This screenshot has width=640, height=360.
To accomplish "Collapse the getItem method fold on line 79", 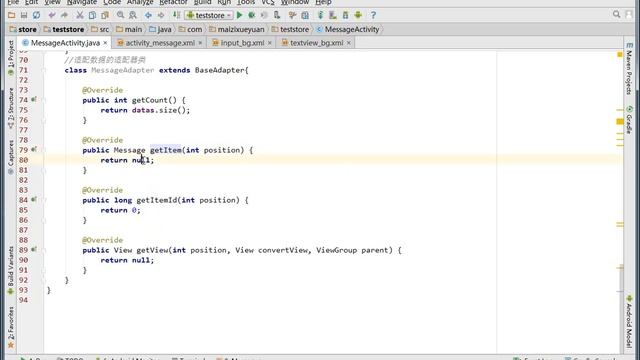I will click(44, 150).
